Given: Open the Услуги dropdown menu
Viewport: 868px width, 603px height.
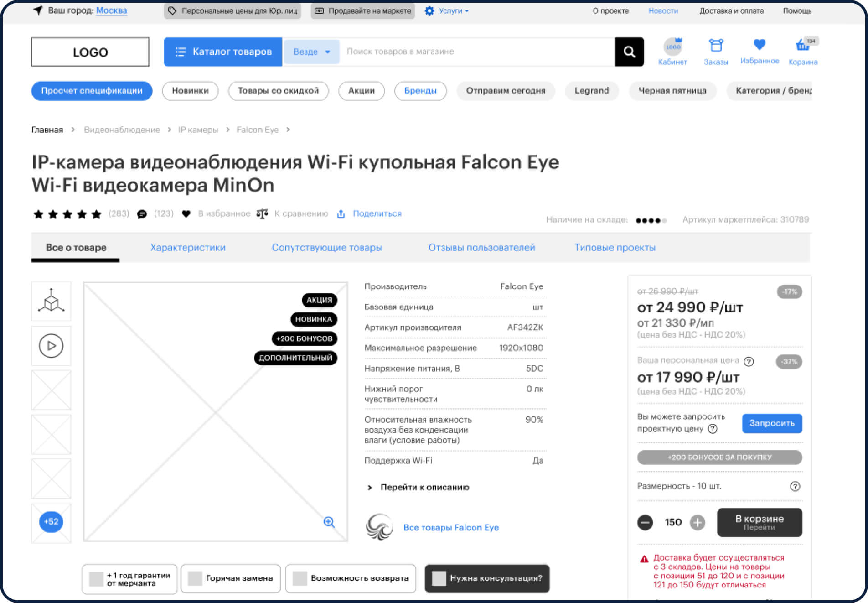Looking at the screenshot, I should 446,11.
